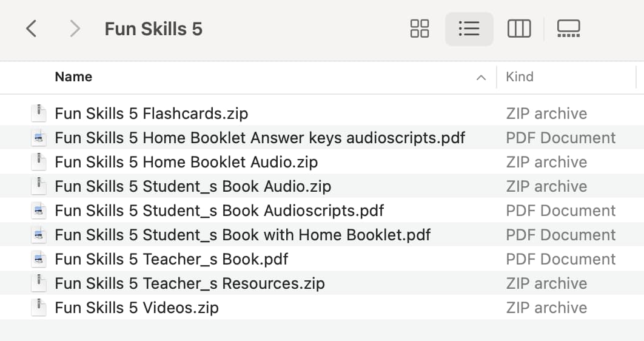The image size is (644, 341).
Task: Click the Videos.zip archive icon
Action: [x=39, y=307]
